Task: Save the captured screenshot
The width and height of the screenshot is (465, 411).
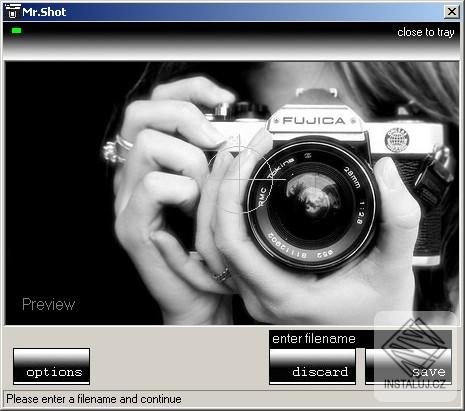Action: coord(408,366)
